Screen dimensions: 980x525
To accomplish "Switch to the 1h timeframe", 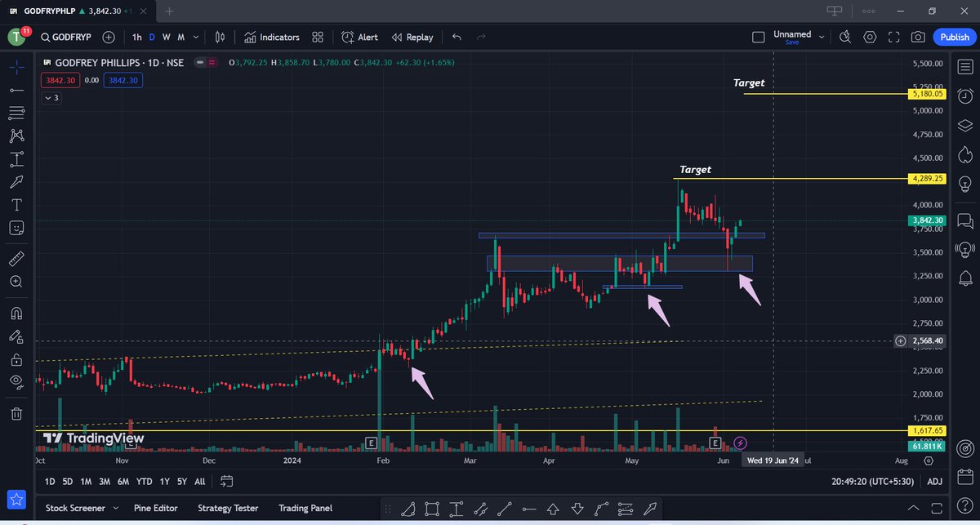I will click(x=136, y=38).
